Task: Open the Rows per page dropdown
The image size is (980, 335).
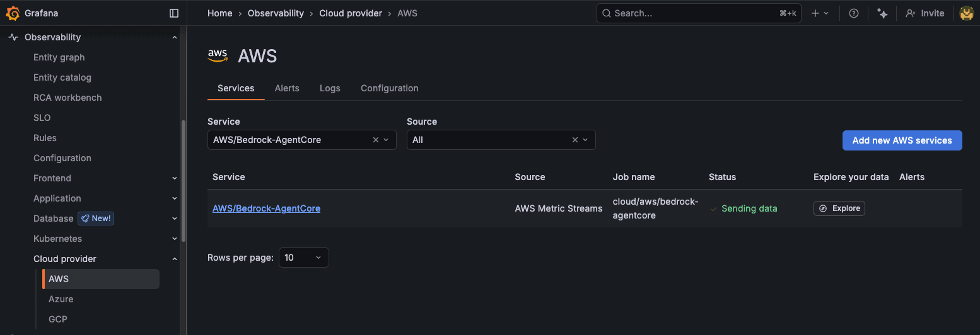Action: tap(303, 258)
